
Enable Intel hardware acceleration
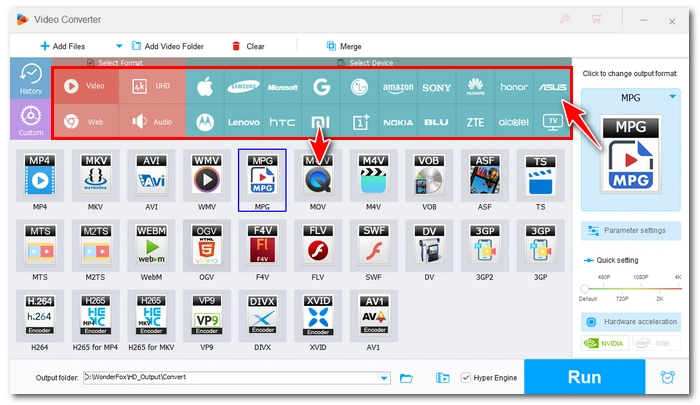coord(656,343)
